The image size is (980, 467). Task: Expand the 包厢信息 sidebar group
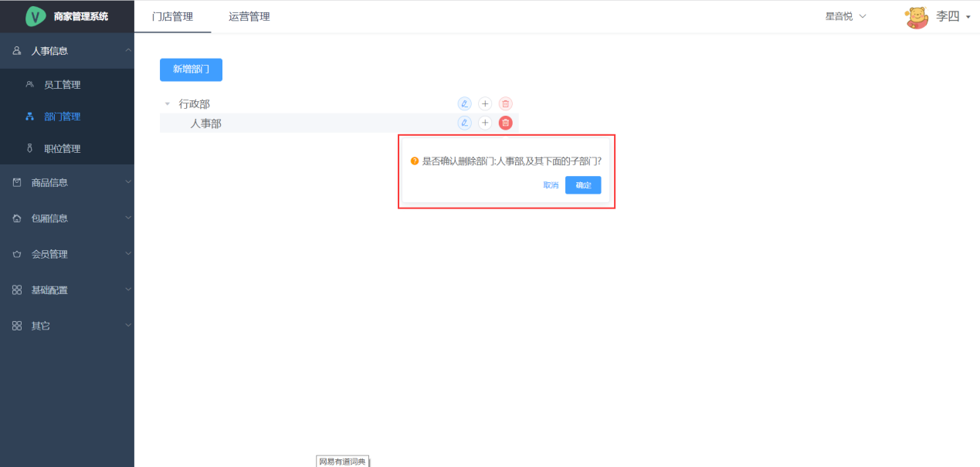click(128, 218)
